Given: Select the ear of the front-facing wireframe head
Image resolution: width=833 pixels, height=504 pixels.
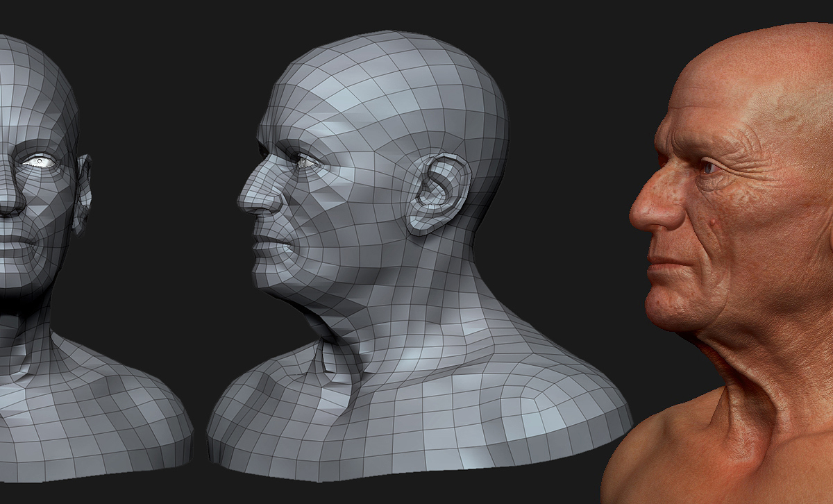Looking at the screenshot, I should pyautogui.click(x=84, y=192).
